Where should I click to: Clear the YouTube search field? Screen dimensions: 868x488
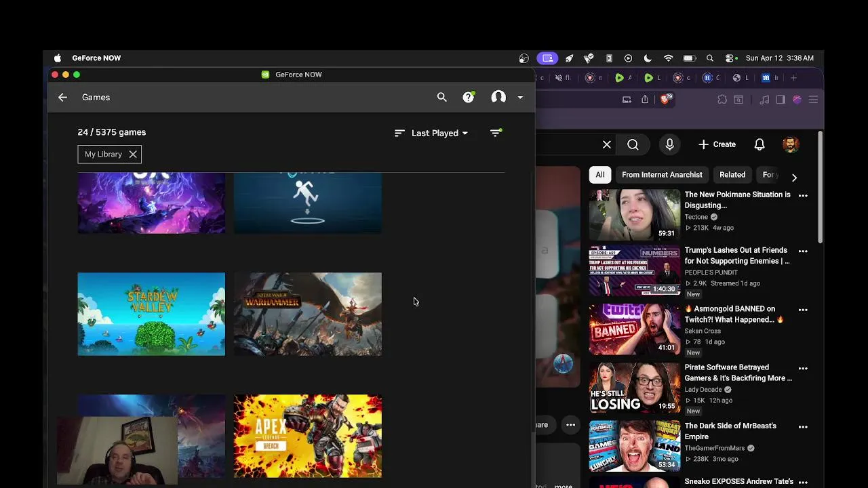pos(607,144)
